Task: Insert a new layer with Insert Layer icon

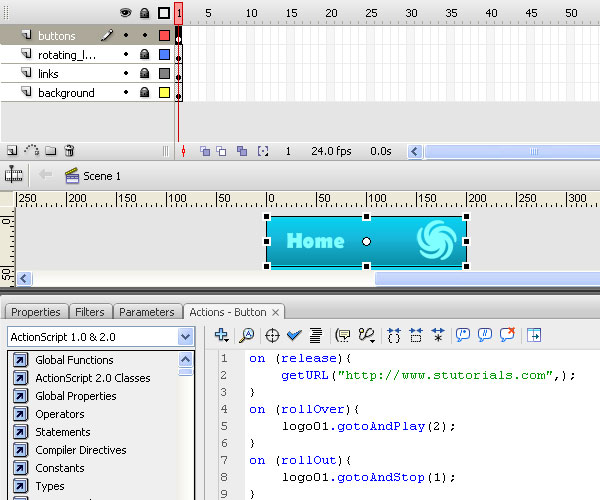Action: pos(12,151)
